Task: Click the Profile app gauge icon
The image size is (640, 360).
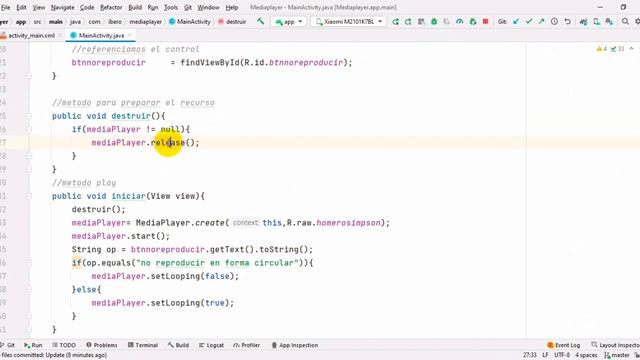Action: click(x=460, y=22)
